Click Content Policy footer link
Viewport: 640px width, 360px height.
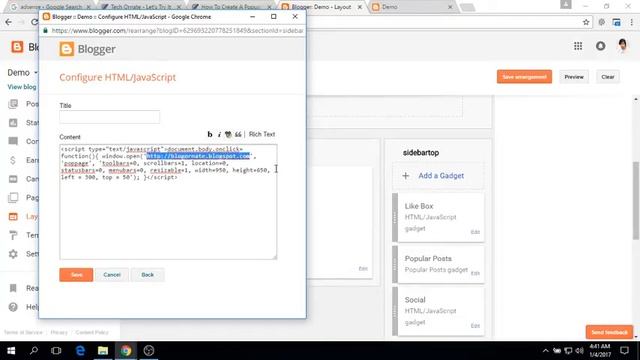point(92,332)
